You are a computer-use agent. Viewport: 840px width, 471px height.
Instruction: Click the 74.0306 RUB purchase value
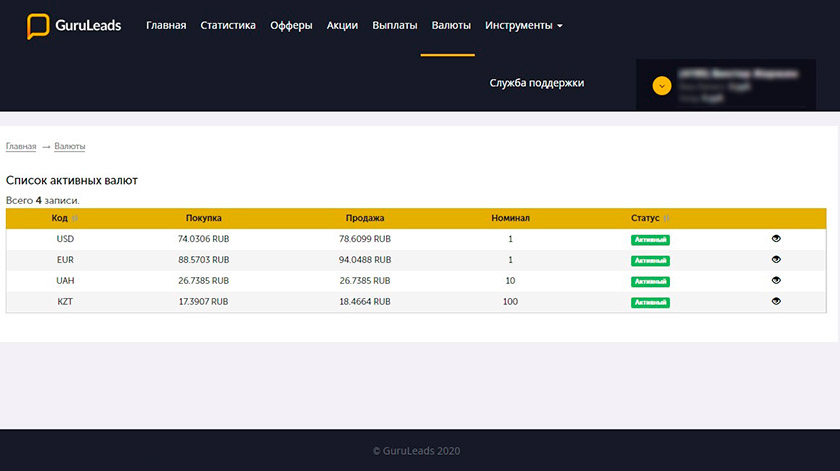[204, 238]
